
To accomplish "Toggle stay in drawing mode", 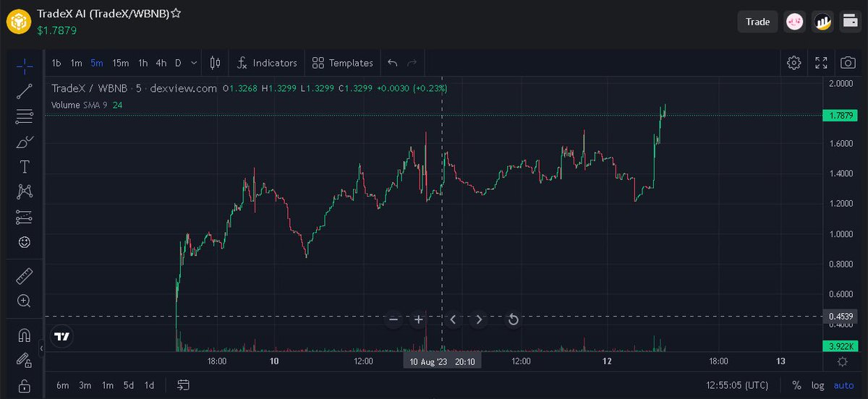I will [25, 359].
